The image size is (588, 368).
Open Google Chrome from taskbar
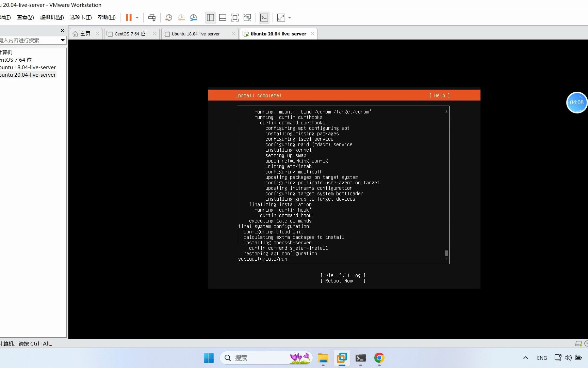tap(379, 358)
